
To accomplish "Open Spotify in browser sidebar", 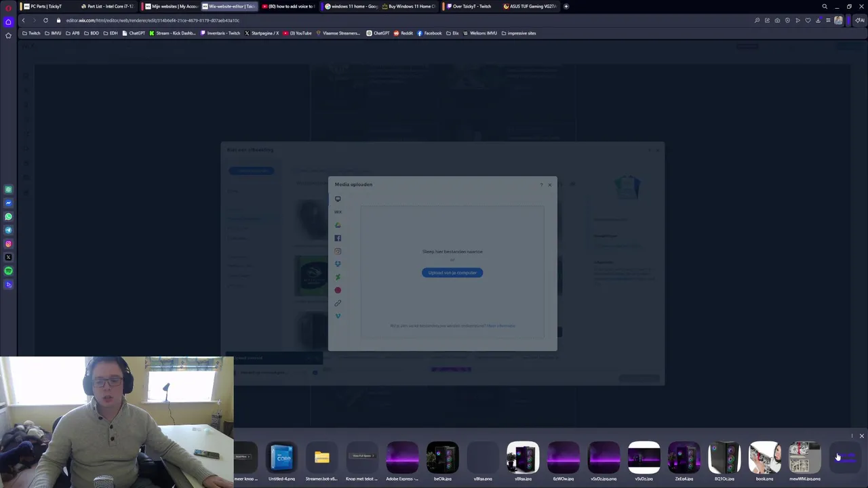I will (8, 271).
